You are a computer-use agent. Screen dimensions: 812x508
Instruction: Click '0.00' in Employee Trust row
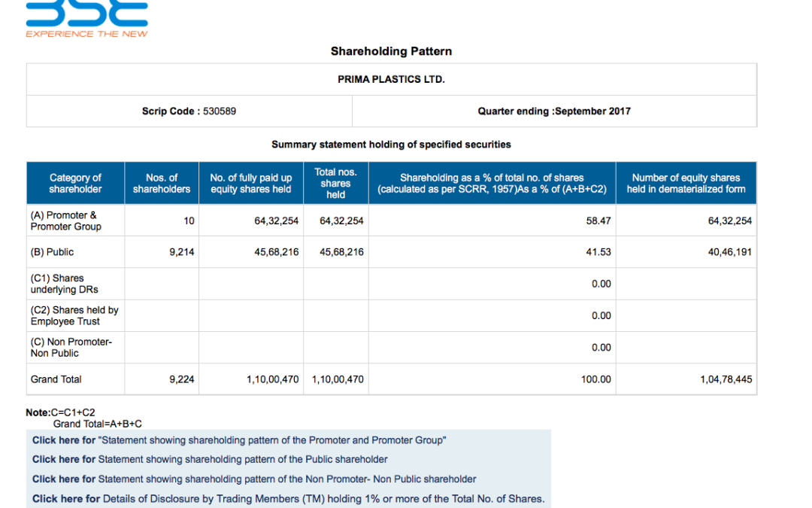(x=601, y=315)
